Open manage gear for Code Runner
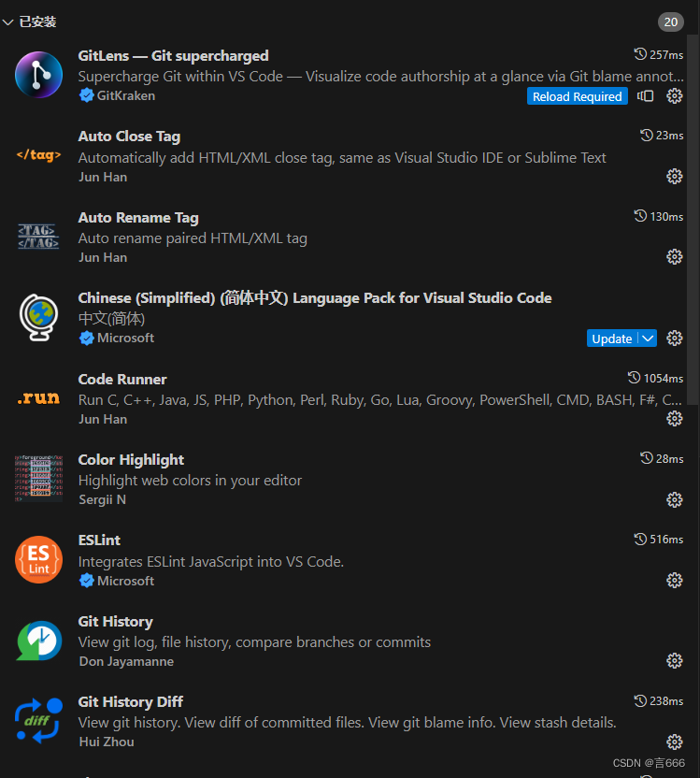This screenshot has height=778, width=700. point(674,418)
